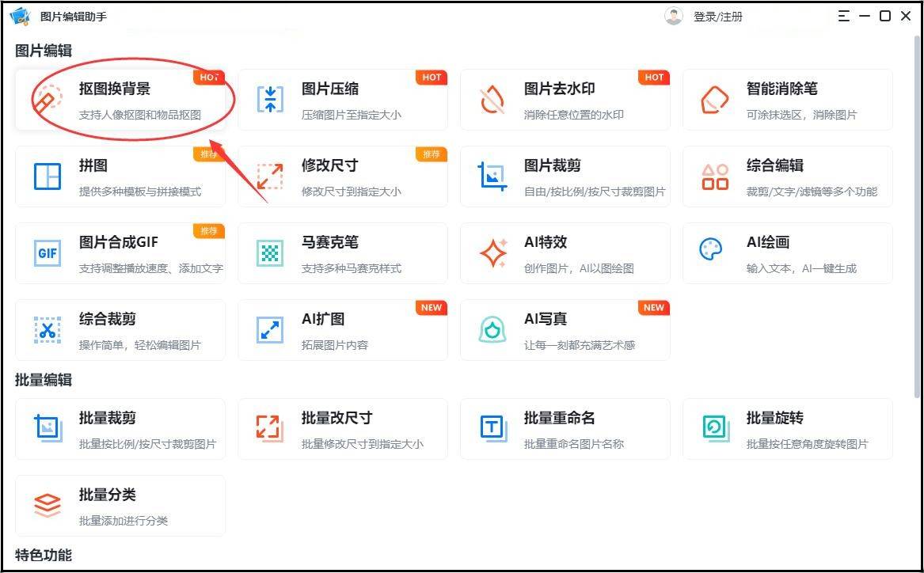Open the 批量重命名 batch rename card
This screenshot has height=573, width=924.
pos(565,428)
